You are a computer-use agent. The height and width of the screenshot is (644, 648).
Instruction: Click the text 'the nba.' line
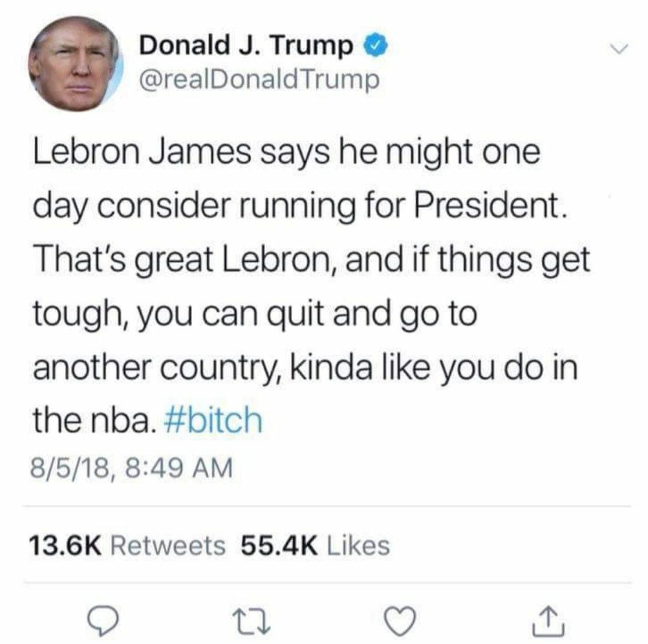pyautogui.click(x=95, y=420)
